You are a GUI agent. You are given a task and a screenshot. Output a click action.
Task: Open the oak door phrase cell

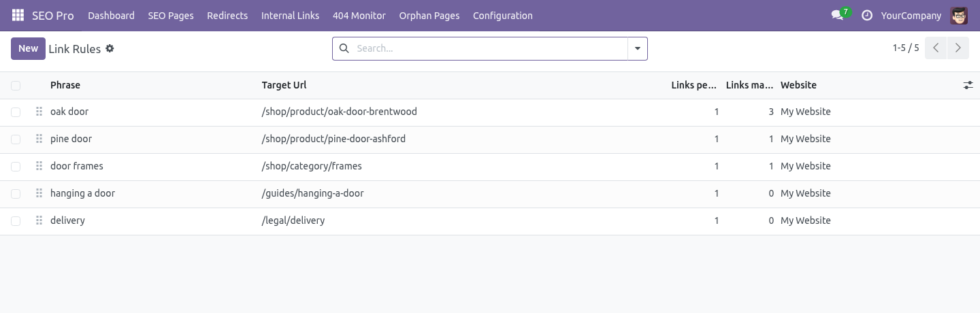click(x=69, y=112)
